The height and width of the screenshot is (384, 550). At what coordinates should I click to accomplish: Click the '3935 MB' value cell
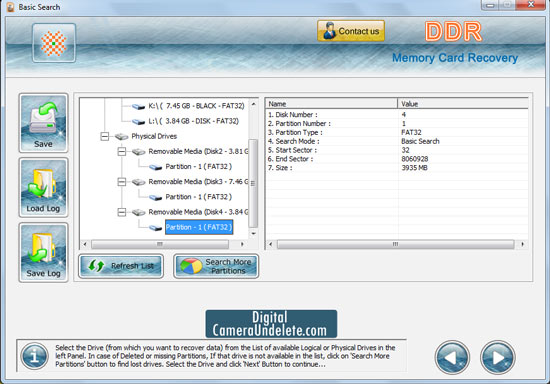tap(414, 168)
